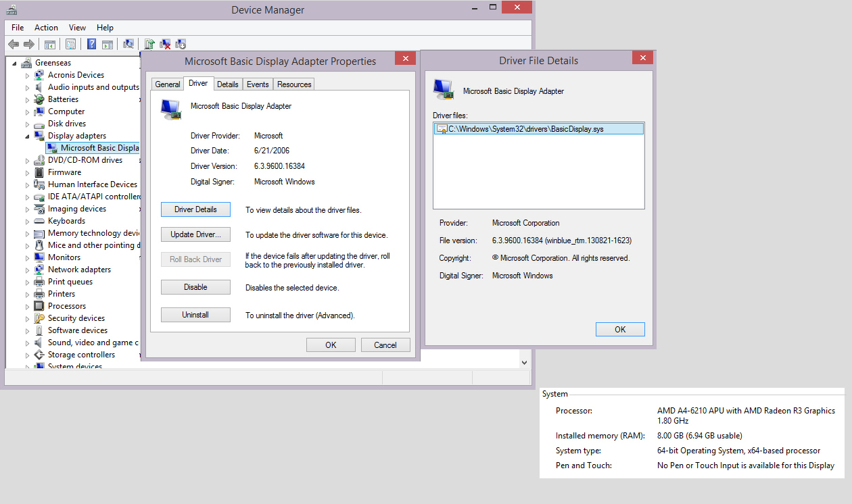The height and width of the screenshot is (504, 852).
Task: Click the Keyboards icon in tree
Action: click(x=39, y=221)
